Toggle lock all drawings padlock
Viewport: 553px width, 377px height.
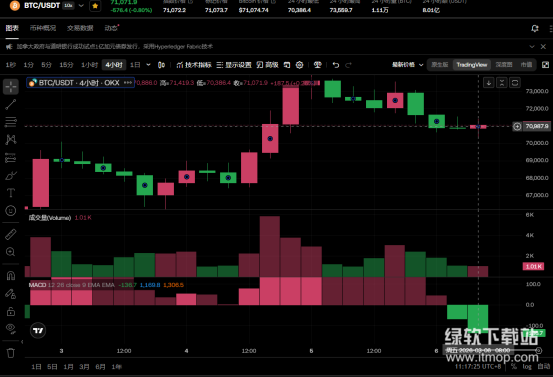click(11, 311)
